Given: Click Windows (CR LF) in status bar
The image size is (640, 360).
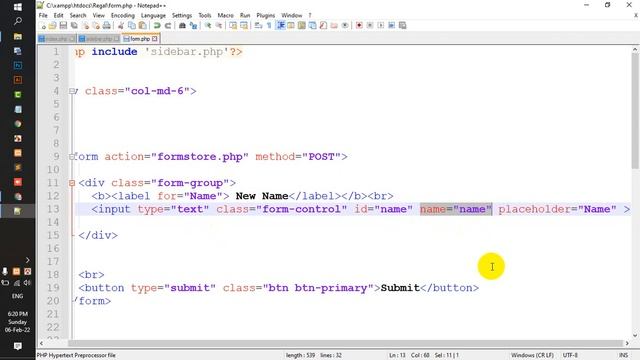Looking at the screenshot, I should pos(532,355).
